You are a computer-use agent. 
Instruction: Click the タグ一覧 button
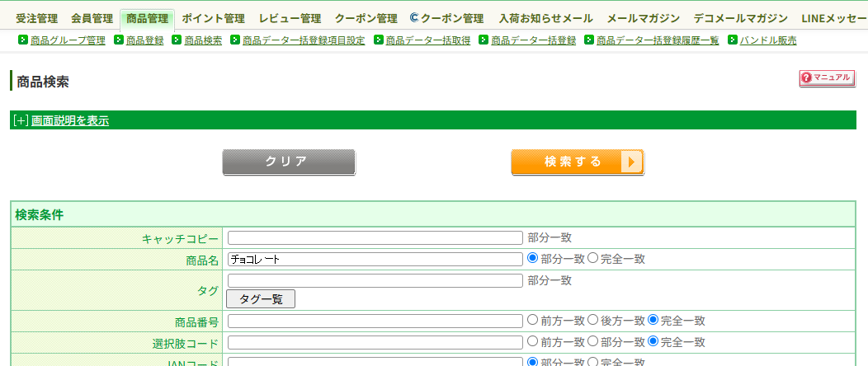[x=261, y=299]
